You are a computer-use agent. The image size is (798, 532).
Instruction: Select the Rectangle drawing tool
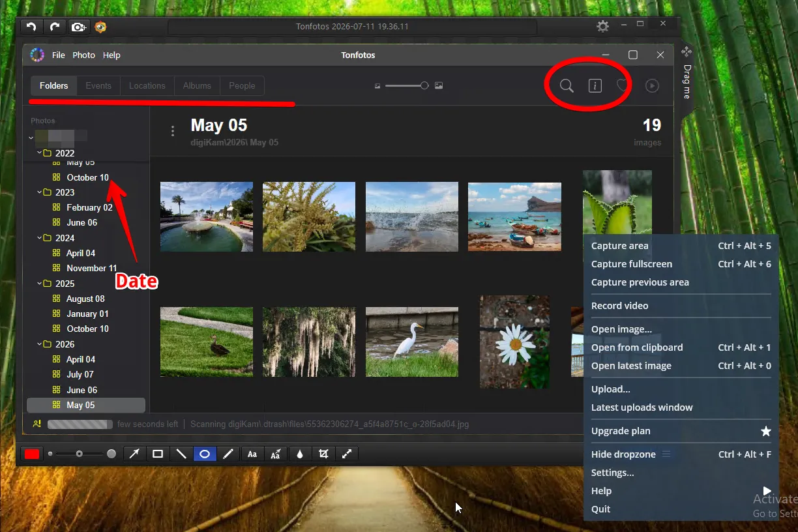click(x=158, y=454)
